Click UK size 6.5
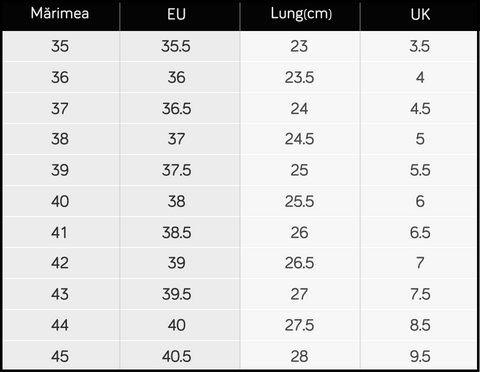This screenshot has height=372, width=480. pyautogui.click(x=420, y=232)
